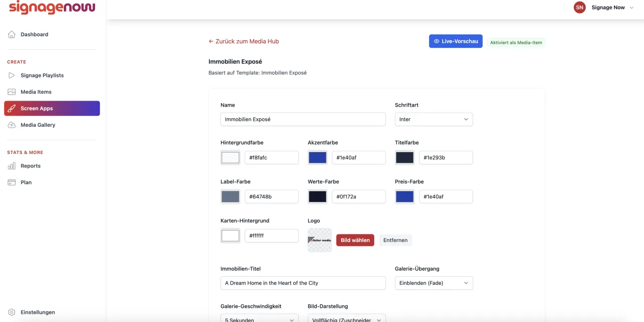Click the Hintergrundfarbe hex value field
644x322 pixels.
click(x=272, y=157)
